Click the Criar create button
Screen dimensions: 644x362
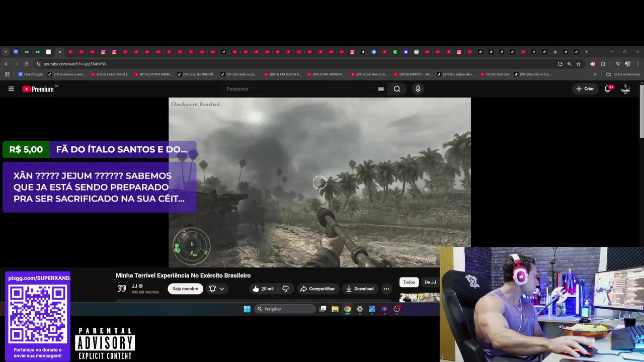585,89
